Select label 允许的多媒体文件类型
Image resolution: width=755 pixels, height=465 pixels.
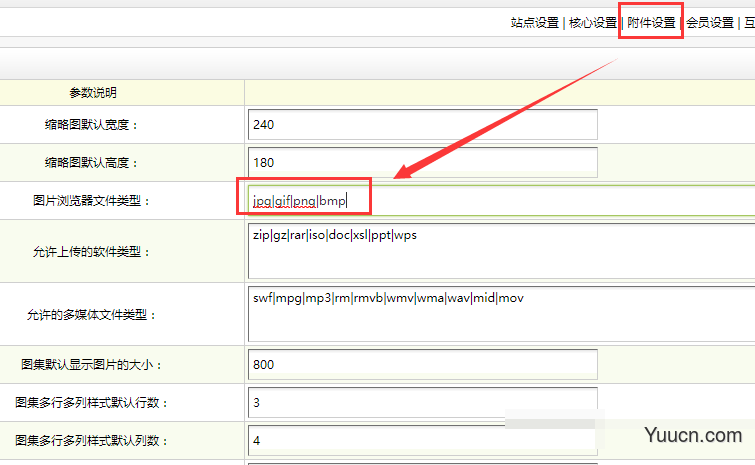(x=91, y=315)
